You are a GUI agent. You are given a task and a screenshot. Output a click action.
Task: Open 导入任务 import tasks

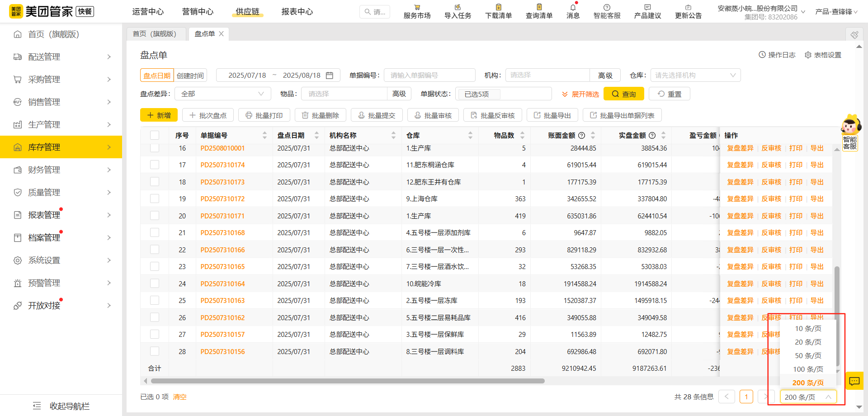(457, 11)
